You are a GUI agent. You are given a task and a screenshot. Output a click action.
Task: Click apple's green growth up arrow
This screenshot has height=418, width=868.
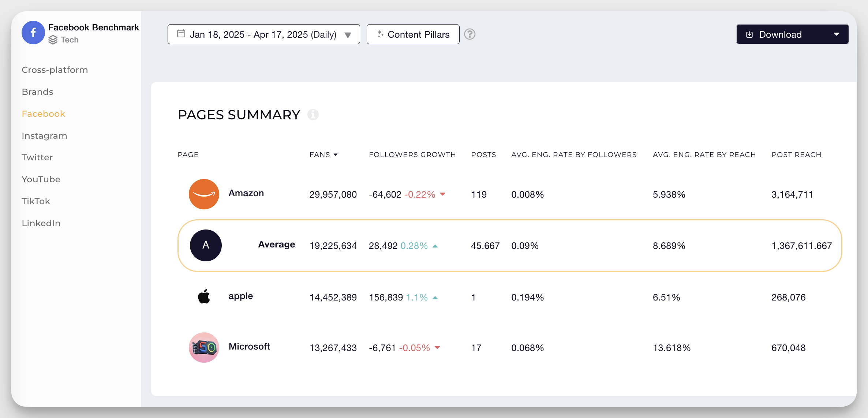click(435, 298)
